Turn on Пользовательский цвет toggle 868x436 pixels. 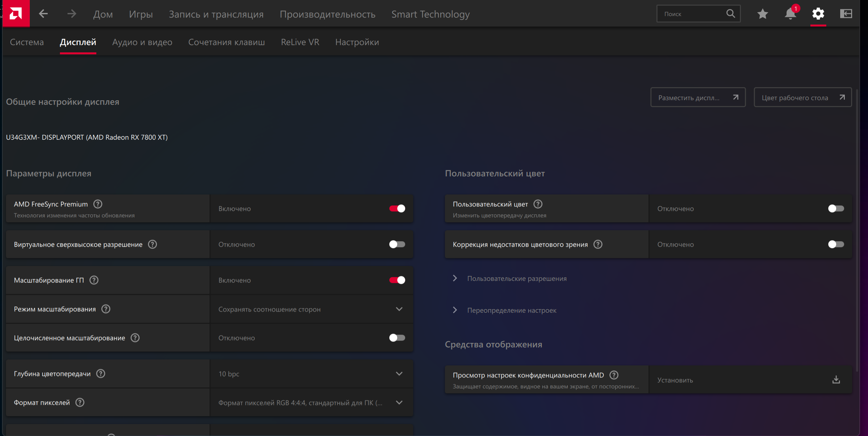click(836, 208)
